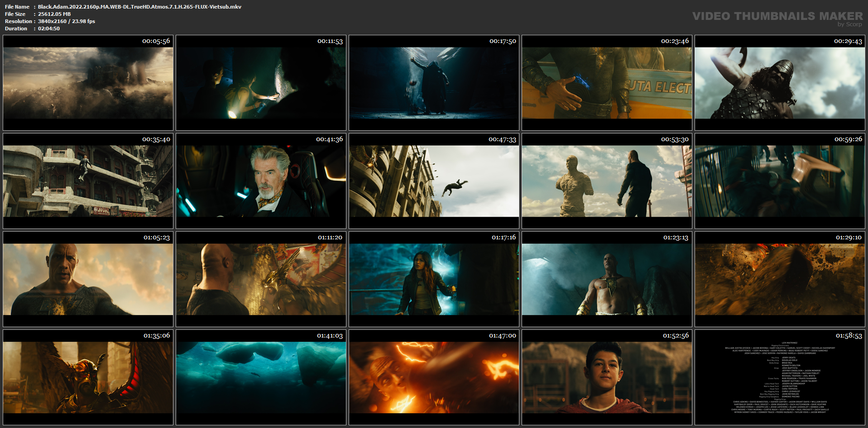Select thumbnail at timestamp 00:53:30
The height and width of the screenshot is (428, 868).
coord(607,181)
